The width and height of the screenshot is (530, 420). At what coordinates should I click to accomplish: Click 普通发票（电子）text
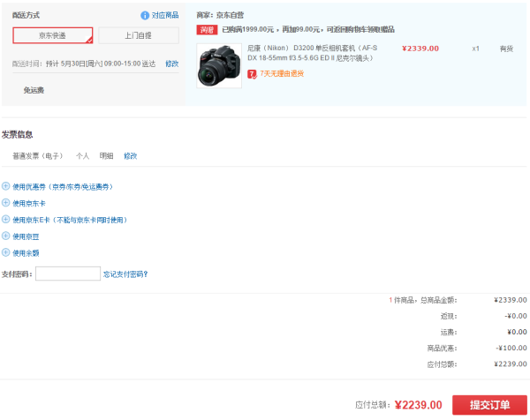(37, 156)
